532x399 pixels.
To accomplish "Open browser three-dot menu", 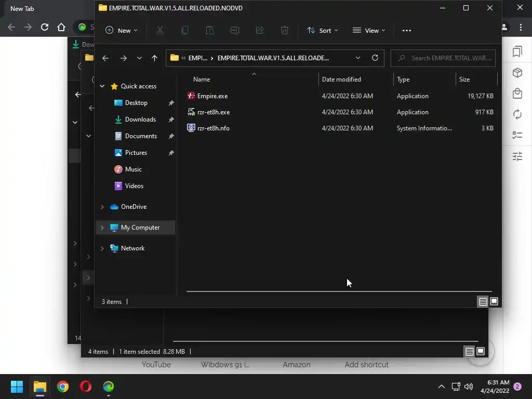I will 521,27.
